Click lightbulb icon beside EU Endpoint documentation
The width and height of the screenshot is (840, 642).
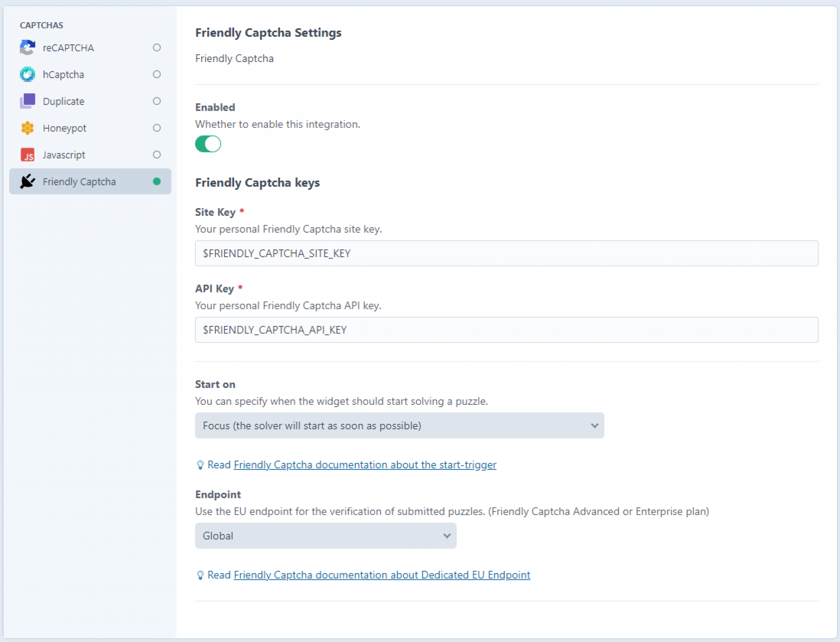coord(200,575)
